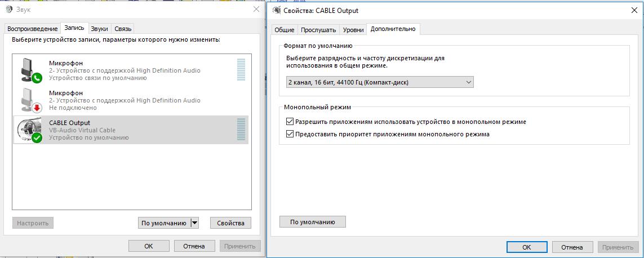Uncheck priority for exclusive mode applications
This screenshot has height=258, width=644.
tap(290, 134)
